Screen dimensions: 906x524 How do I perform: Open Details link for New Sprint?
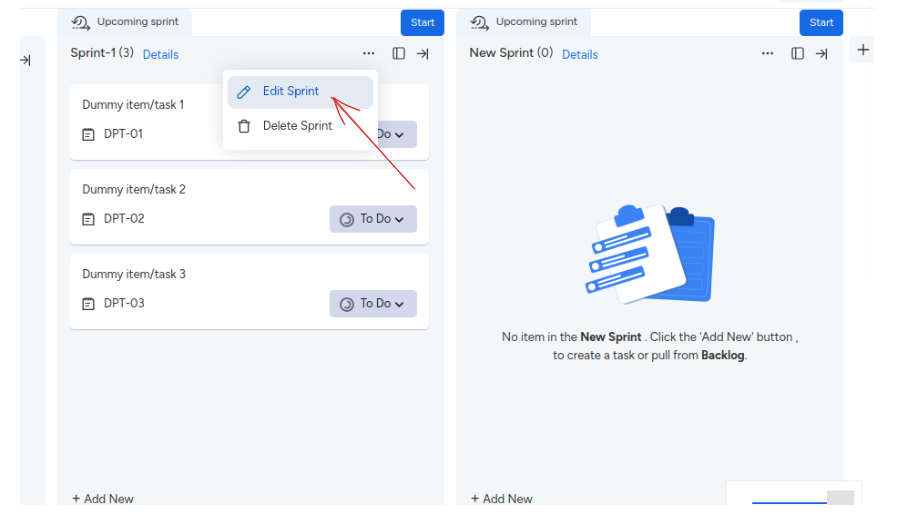(x=579, y=55)
